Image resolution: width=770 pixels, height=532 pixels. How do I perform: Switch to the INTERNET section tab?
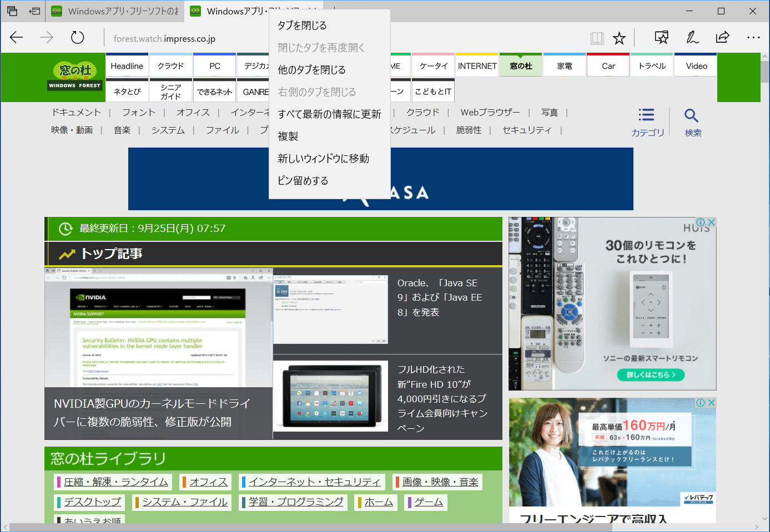pyautogui.click(x=476, y=65)
